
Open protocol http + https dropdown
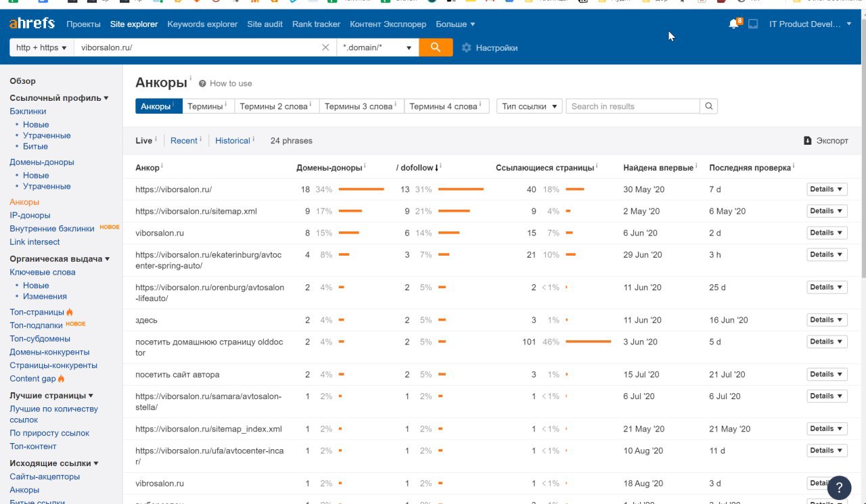click(41, 47)
